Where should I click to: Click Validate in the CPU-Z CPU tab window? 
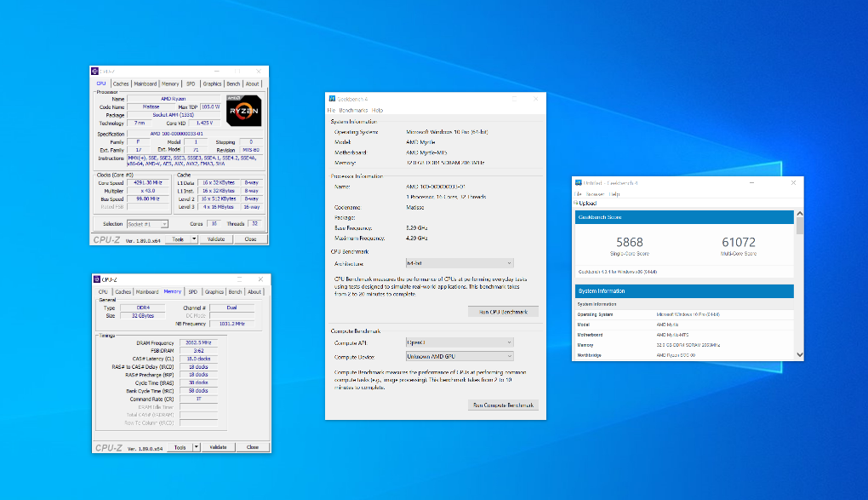(216, 239)
